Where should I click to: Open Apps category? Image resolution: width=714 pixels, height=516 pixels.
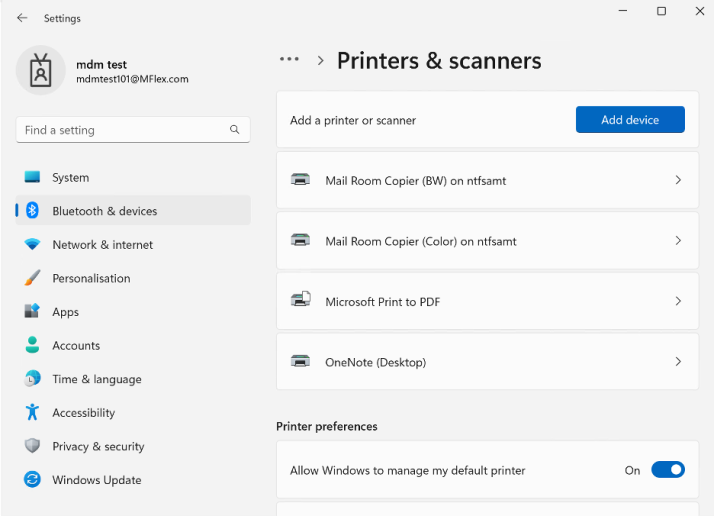[133, 312]
